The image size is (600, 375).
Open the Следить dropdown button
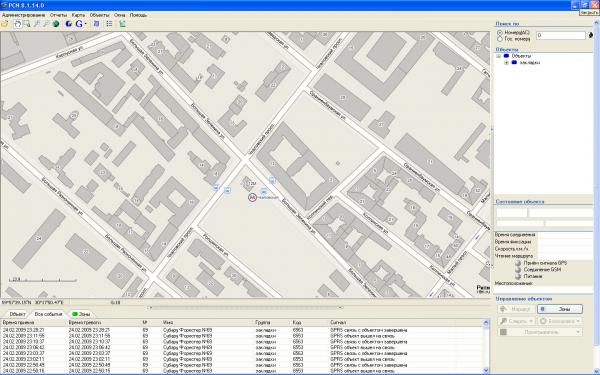click(516, 321)
